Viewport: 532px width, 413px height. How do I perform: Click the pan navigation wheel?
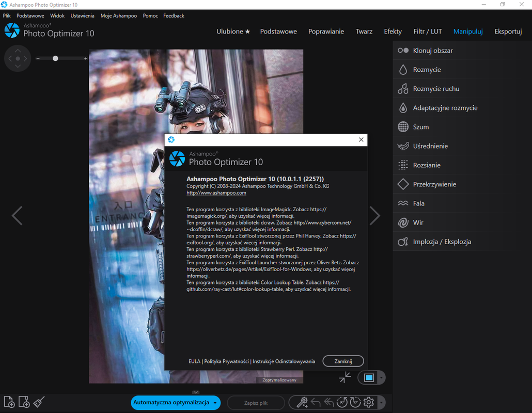coord(18,58)
